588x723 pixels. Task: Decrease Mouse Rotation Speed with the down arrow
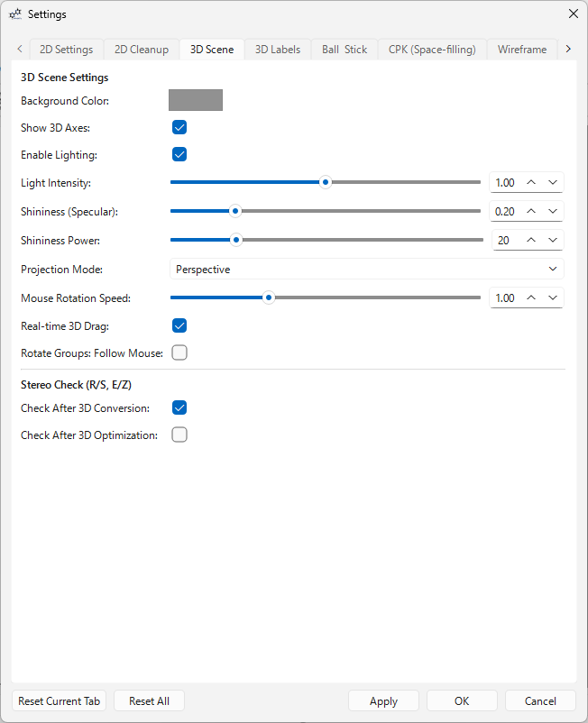coord(553,297)
